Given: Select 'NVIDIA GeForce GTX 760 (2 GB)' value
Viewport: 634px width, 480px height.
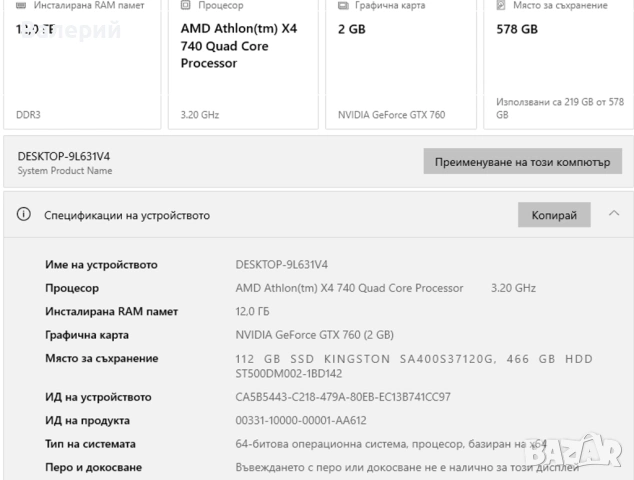Looking at the screenshot, I should (315, 335).
